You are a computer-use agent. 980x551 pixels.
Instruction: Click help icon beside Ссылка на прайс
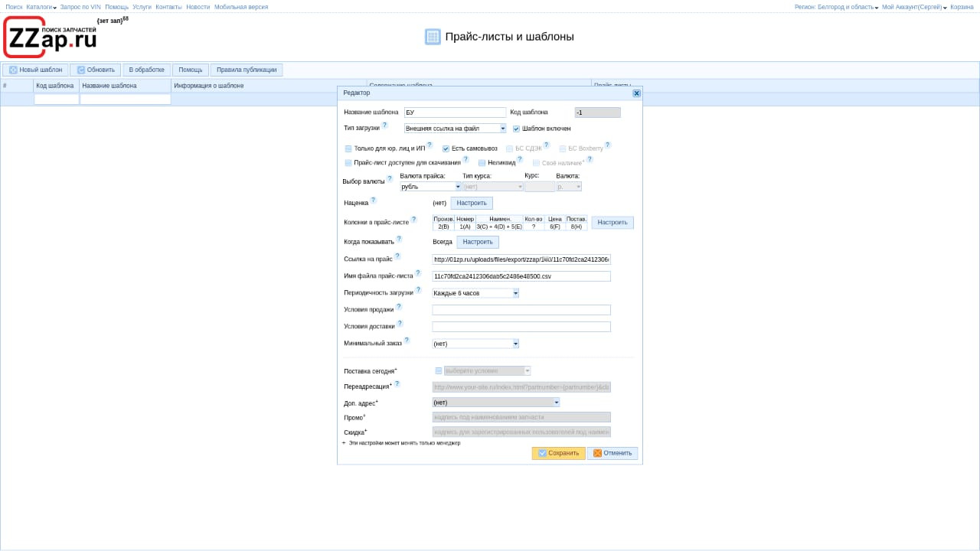397,256
